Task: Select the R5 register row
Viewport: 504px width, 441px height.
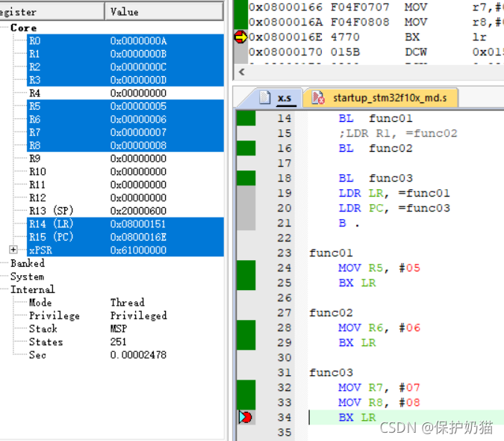Action: 125,106
